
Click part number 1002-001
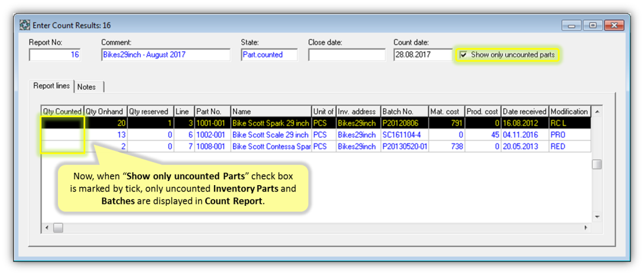click(212, 135)
